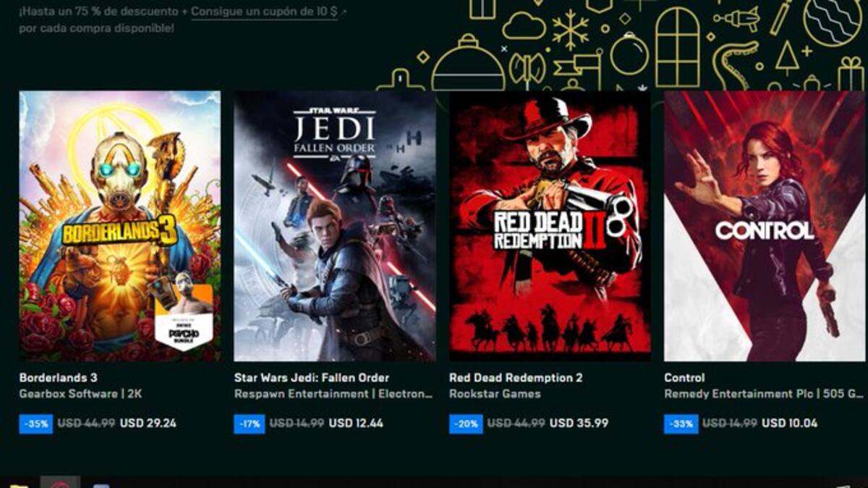Screen dimensions: 868x488
Task: Select the Borderlands 3 title text
Action: [x=58, y=378]
